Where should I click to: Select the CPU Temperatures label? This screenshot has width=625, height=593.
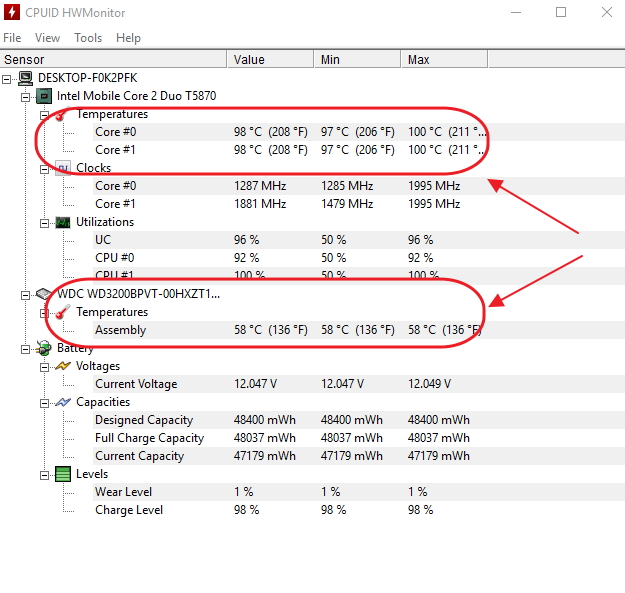[x=112, y=114]
